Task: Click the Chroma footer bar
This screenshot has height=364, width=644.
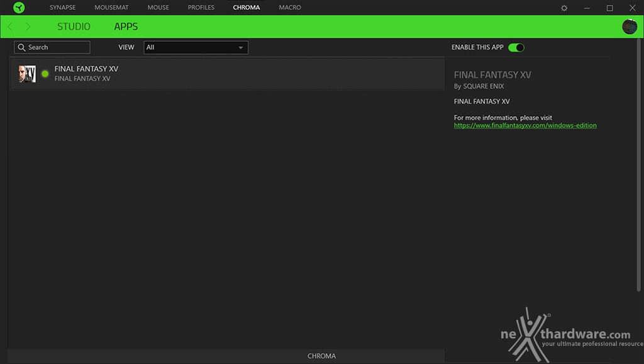Action: (226, 356)
